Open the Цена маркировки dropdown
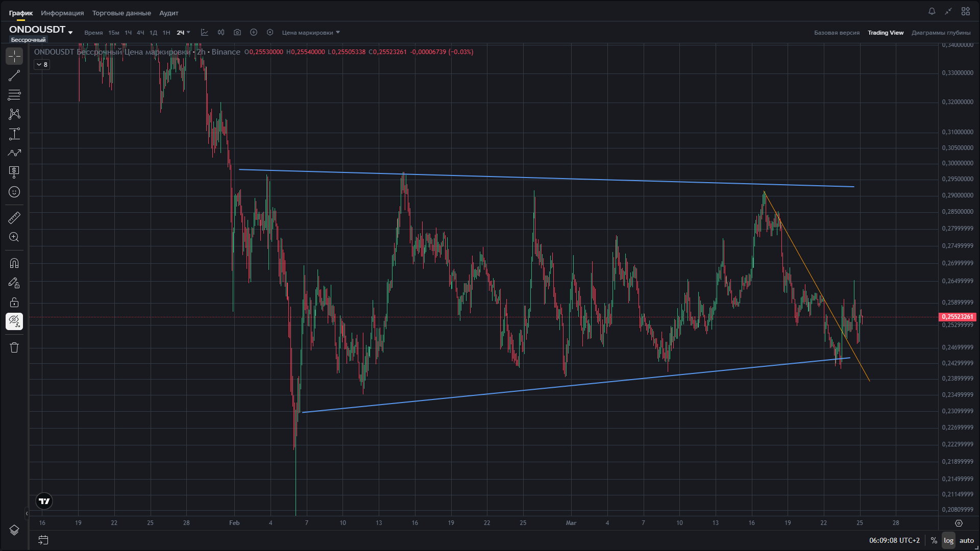Viewport: 980px width, 551px height. click(x=311, y=33)
